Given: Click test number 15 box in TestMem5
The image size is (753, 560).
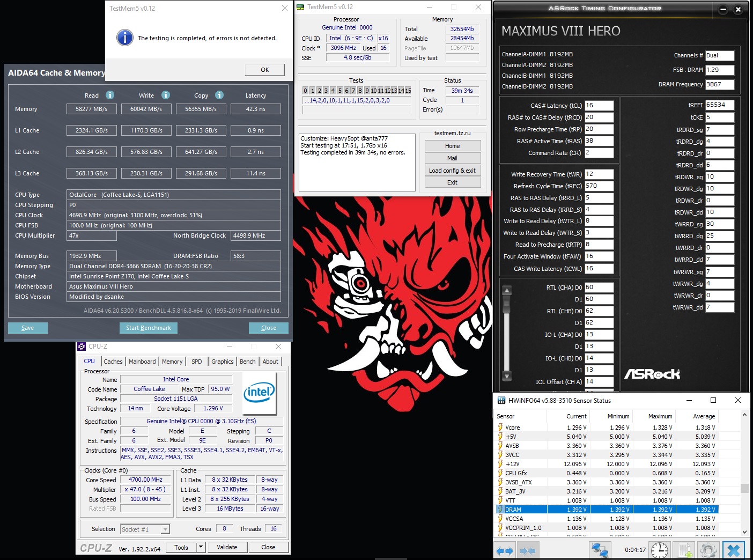Looking at the screenshot, I should point(408,91).
